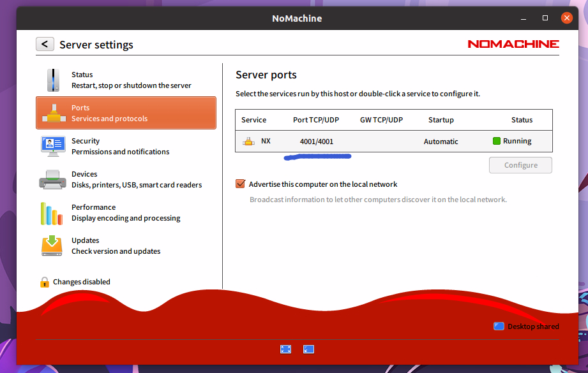This screenshot has width=588, height=373.
Task: Select the NX service name
Action: pos(266,141)
